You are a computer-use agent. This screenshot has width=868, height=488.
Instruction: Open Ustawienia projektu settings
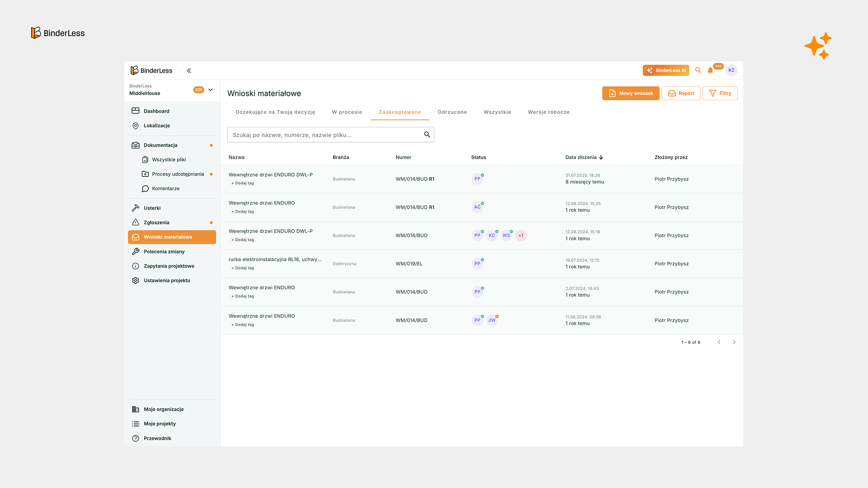pyautogui.click(x=167, y=281)
